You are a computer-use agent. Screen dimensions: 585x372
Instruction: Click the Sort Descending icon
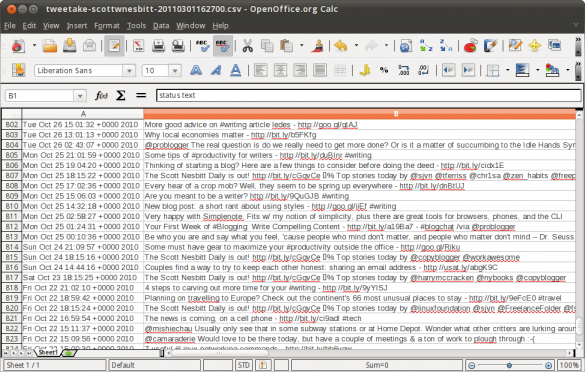446,46
